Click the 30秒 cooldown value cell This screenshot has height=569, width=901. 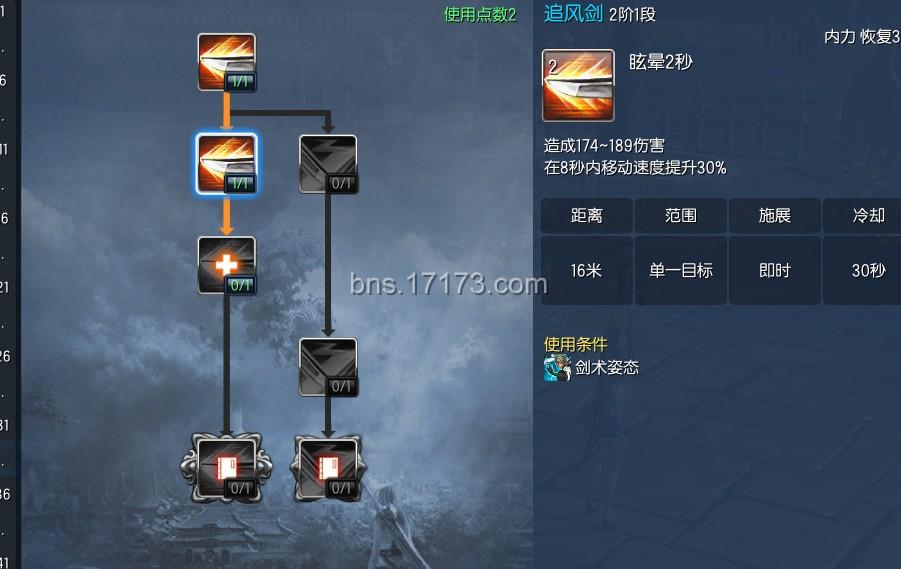click(865, 270)
